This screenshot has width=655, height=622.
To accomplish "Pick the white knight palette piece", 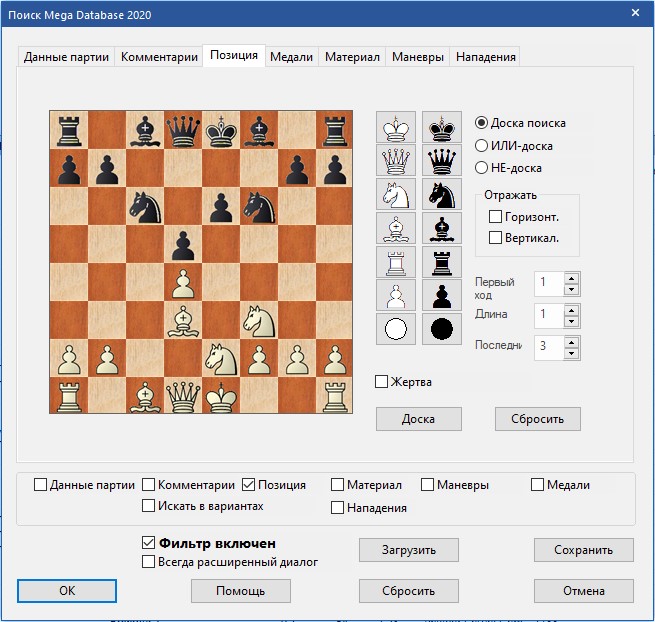I will (396, 195).
